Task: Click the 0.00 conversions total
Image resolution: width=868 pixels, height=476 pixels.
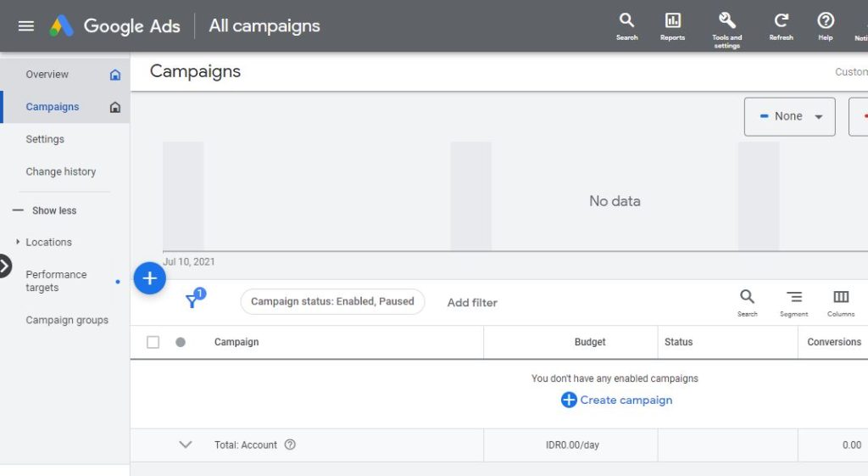Action: click(851, 445)
